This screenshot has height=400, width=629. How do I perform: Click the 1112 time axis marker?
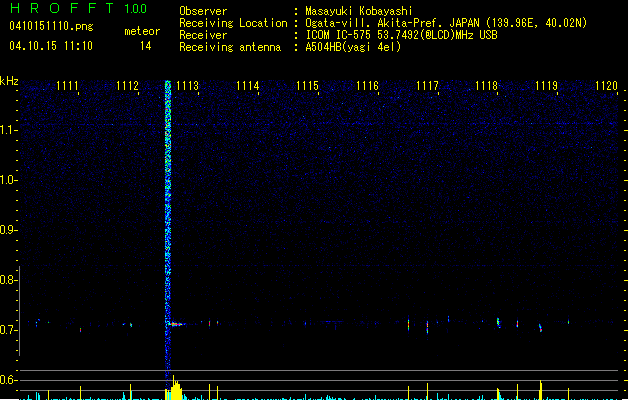[127, 86]
